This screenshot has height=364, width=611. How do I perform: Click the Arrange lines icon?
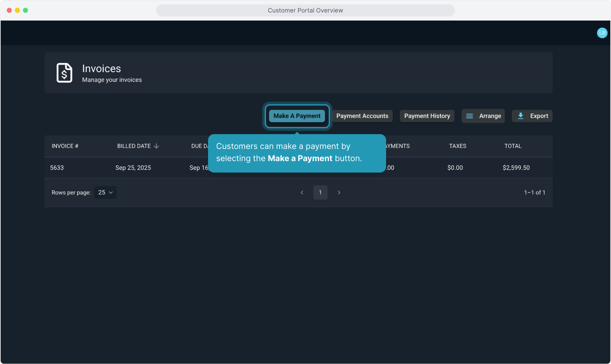[469, 116]
